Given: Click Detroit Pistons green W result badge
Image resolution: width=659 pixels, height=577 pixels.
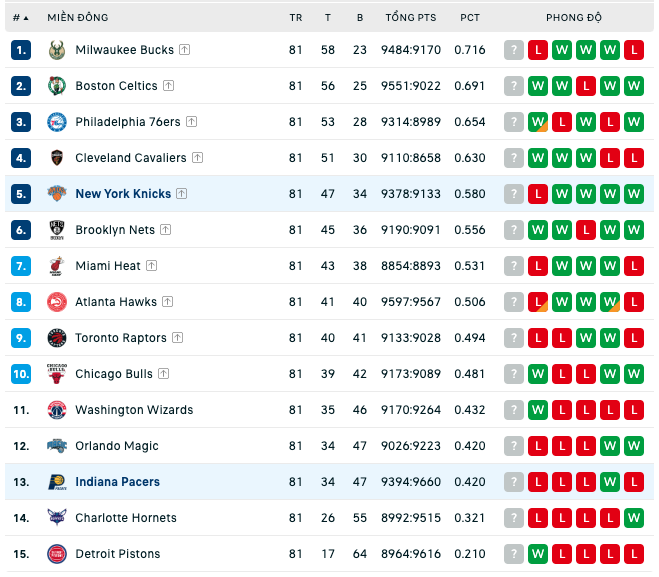Looking at the screenshot, I should 538,554.
